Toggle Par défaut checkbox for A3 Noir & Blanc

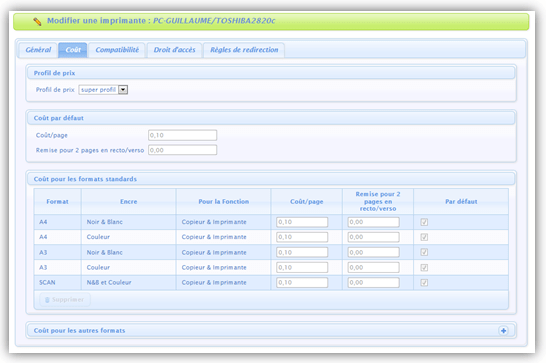424,252
